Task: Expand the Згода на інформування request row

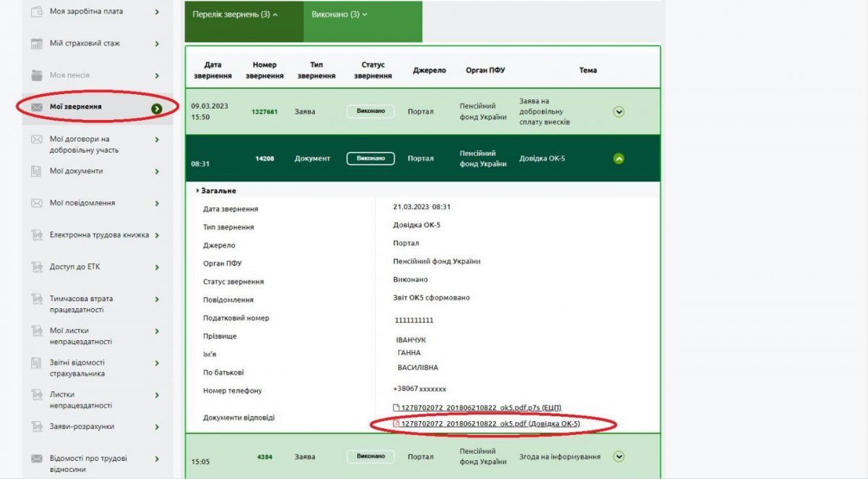Action: [618, 457]
